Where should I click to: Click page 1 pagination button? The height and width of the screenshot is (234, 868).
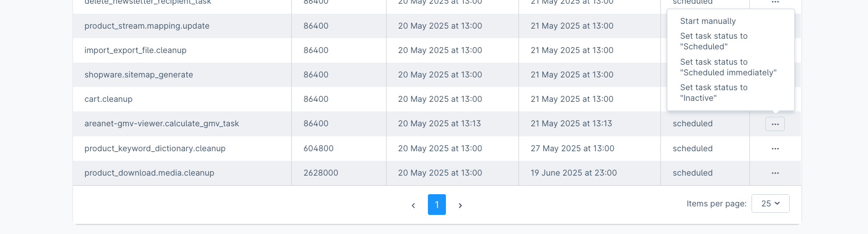[x=436, y=205]
